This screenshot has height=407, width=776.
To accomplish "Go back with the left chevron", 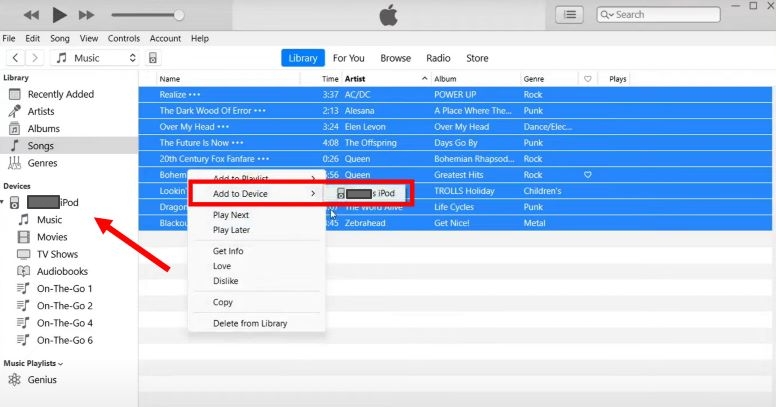I will (x=15, y=58).
